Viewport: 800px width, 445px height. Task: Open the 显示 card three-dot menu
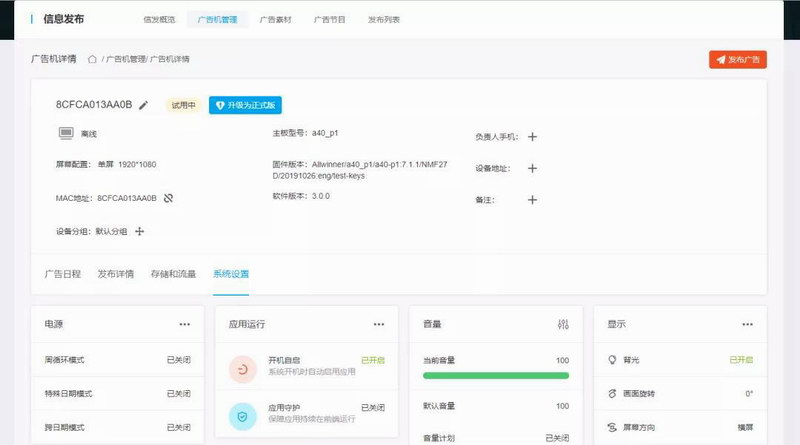point(746,324)
